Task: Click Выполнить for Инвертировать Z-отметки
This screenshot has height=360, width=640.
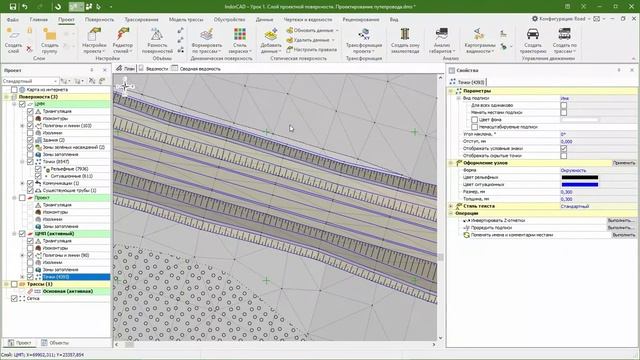Action: 621,220
